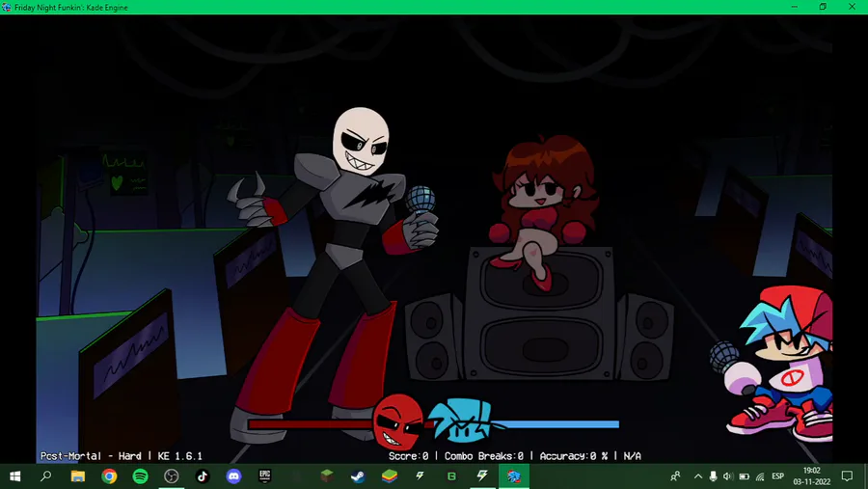Launch BlueStacks from the taskbar
This screenshot has height=489, width=868.
pos(390,476)
